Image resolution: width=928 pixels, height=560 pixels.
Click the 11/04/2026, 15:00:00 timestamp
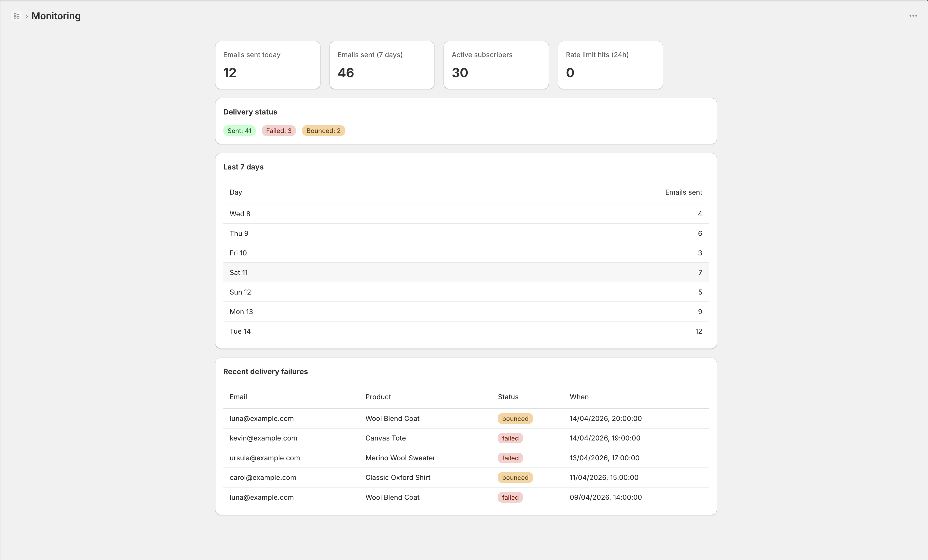click(604, 478)
